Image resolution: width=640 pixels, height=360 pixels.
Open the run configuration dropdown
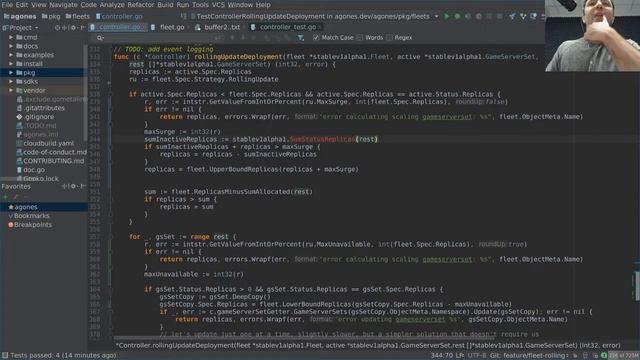coord(436,16)
